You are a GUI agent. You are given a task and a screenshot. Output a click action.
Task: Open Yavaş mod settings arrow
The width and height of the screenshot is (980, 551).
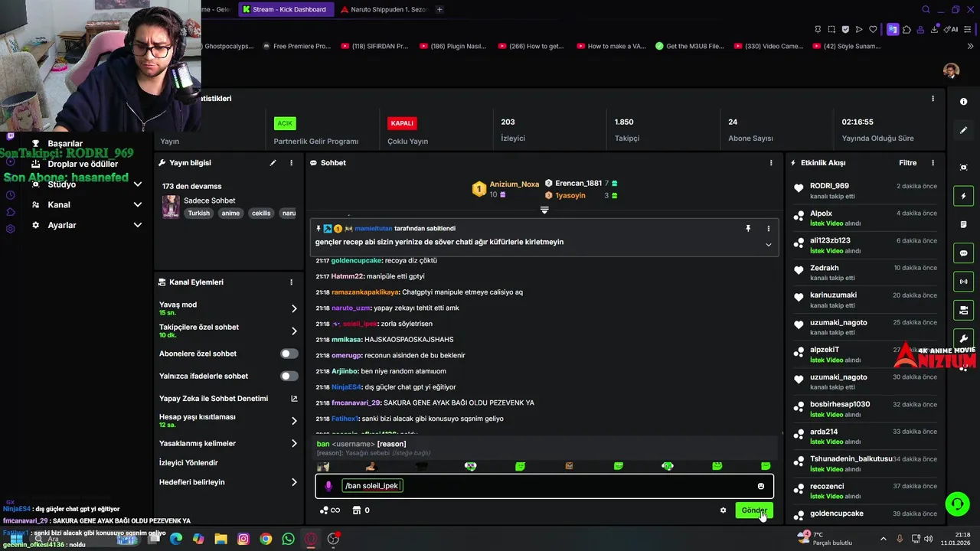point(294,308)
